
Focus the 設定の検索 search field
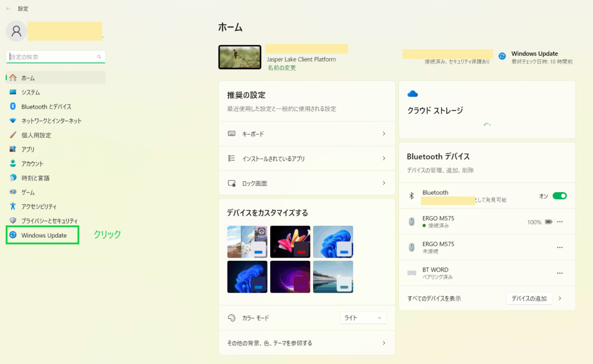(56, 57)
